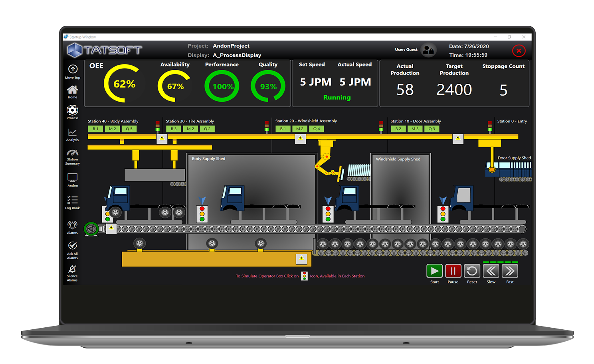The image size is (594, 364).
Task: Toggle Silence Alarms in sidebar
Action: 72,269
